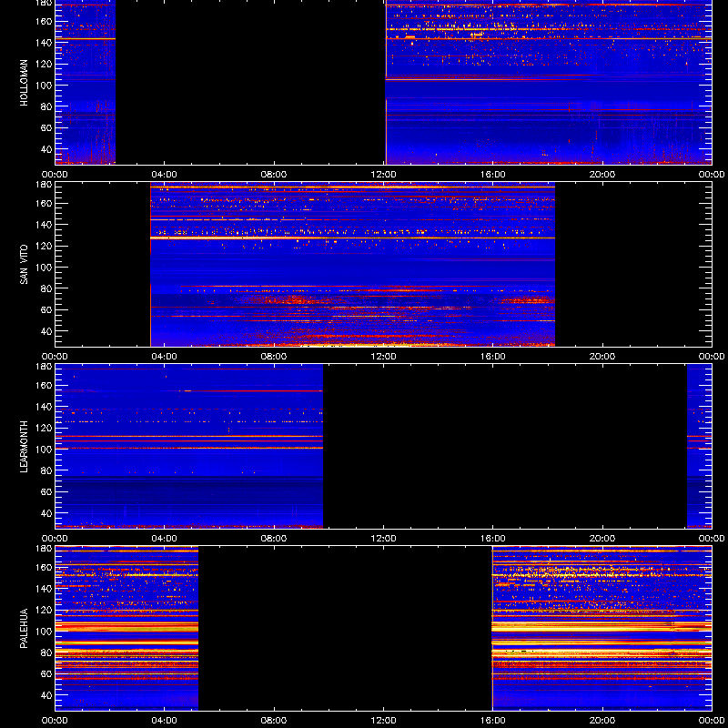Click the Holloman spectrogram data after 12:00
Screen dimensions: 728x728
click(549, 82)
